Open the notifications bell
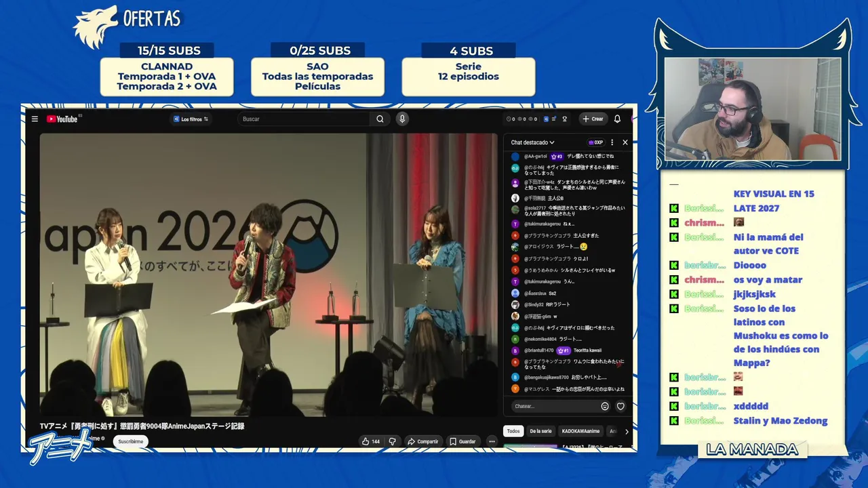The width and height of the screenshot is (868, 488). coord(617,119)
